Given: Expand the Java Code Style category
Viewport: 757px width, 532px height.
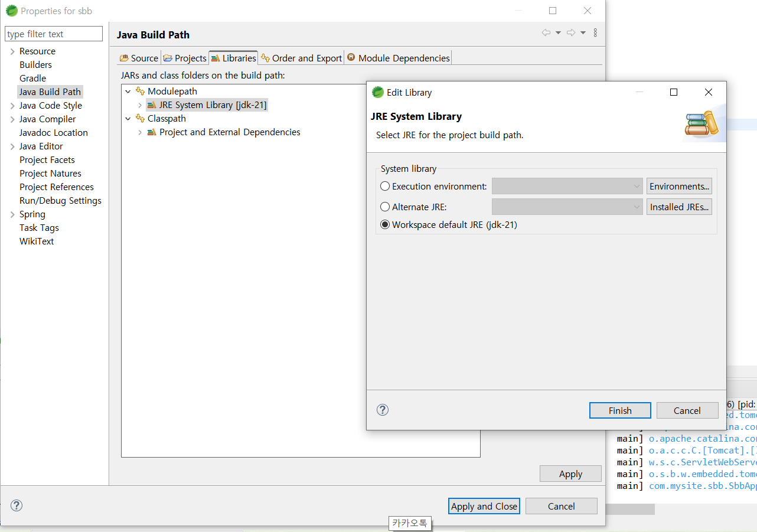Looking at the screenshot, I should pos(12,106).
